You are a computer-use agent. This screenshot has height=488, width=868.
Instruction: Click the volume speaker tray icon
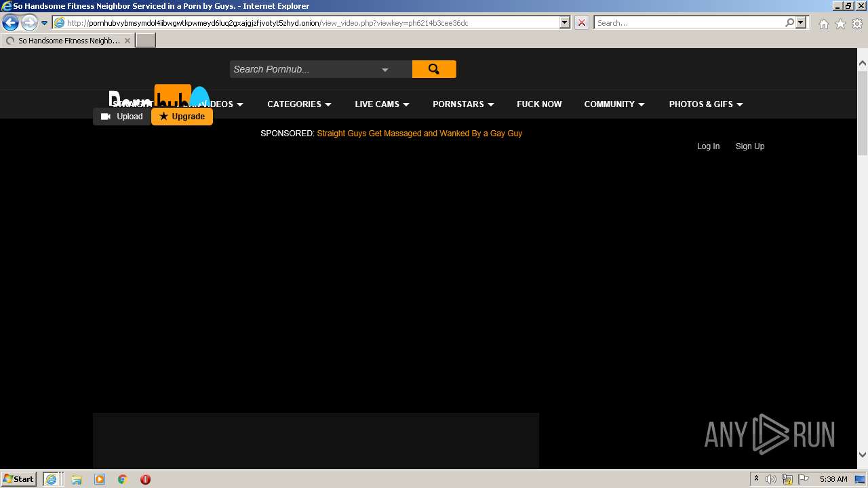click(771, 479)
